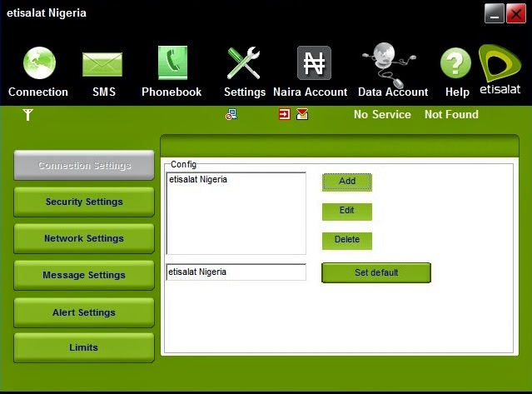Switch to Alert Settings
Image resolution: width=532 pixels, height=394 pixels.
84,312
